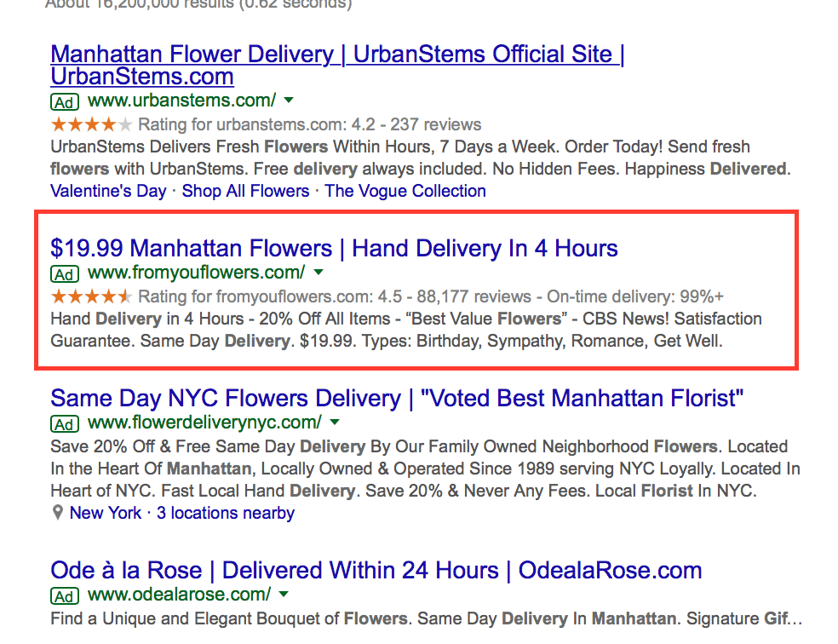Click the Ad badge for odealarose.com
Screen dimensions: 838x644
point(65,596)
